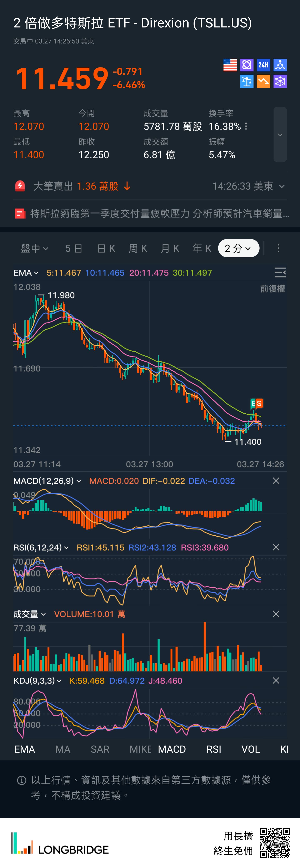
Task: Switch to the 日 K chart tab
Action: pos(106,248)
